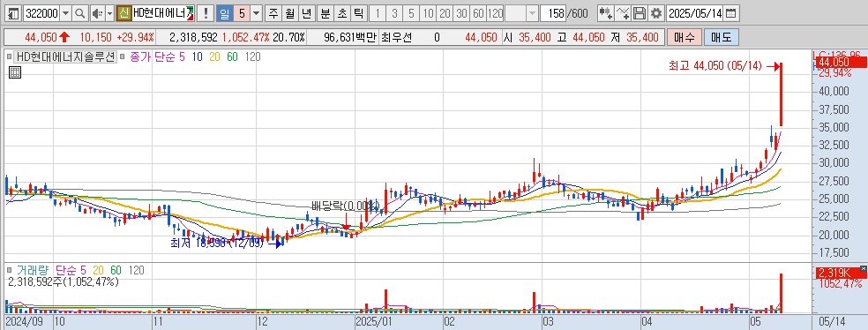This screenshot has height=330, width=868.
Task: Click the add candlestick chart icon
Action: (606, 12)
